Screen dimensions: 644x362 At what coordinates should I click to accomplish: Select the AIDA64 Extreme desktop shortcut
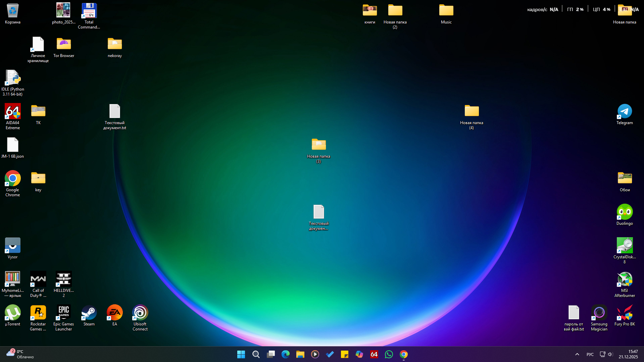(12, 117)
